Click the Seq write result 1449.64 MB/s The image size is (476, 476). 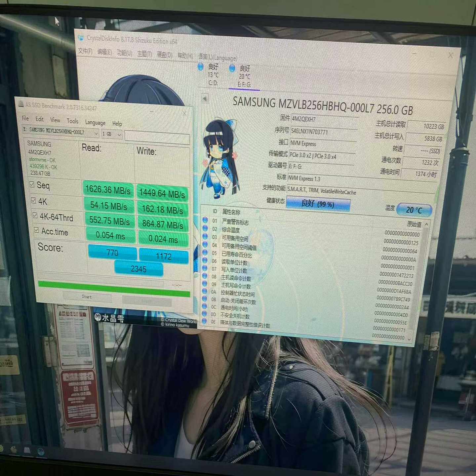(x=162, y=193)
